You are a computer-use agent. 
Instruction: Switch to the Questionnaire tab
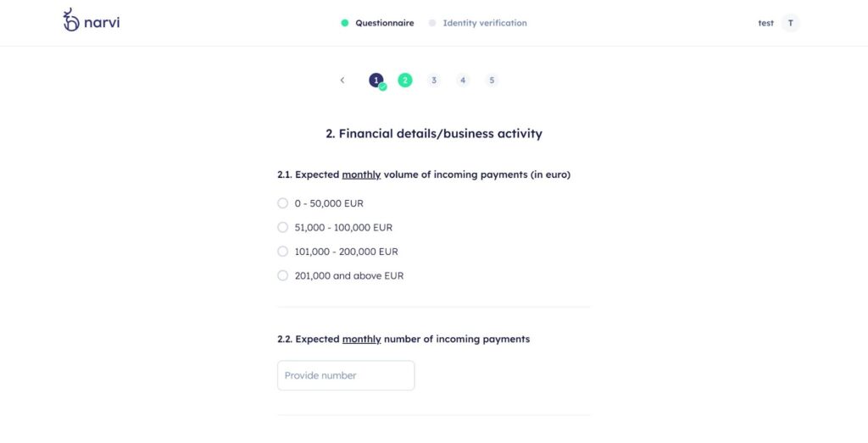385,23
